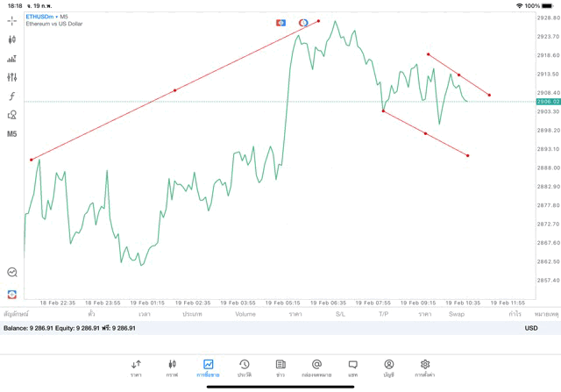Open the แชท chat tab

(352, 367)
